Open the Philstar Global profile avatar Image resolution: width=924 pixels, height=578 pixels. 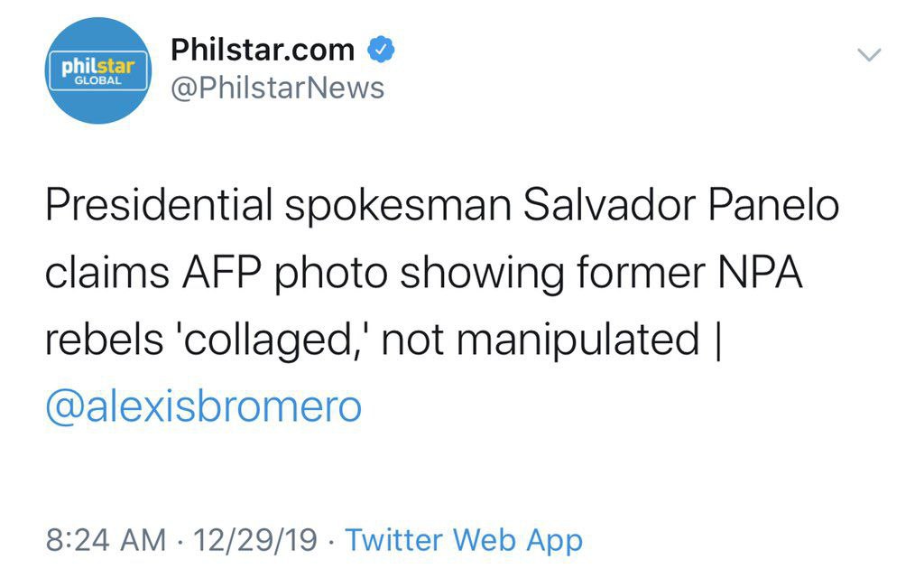tap(98, 70)
